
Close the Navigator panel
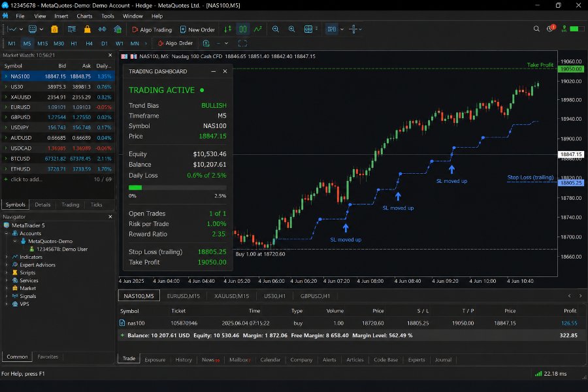coord(110,217)
